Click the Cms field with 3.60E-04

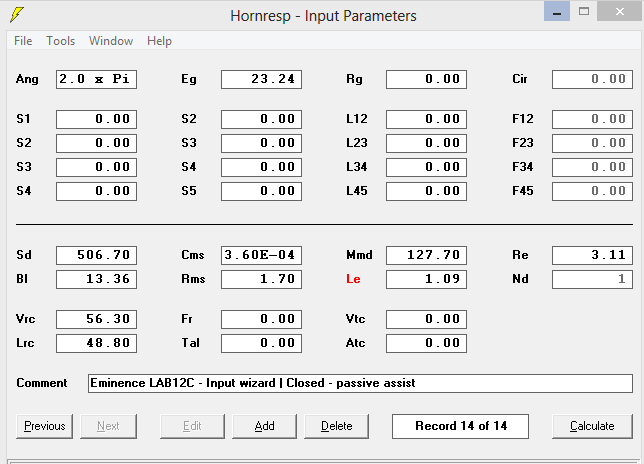click(x=261, y=255)
